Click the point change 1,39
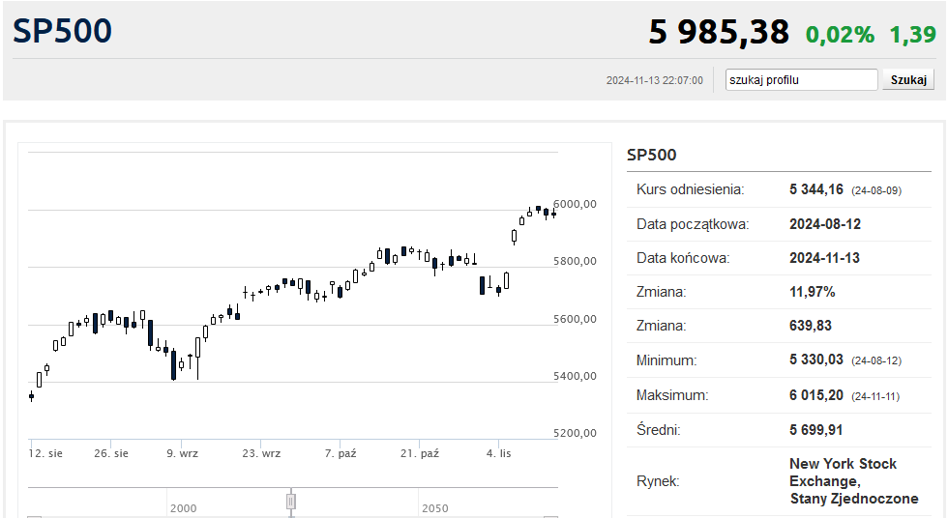948x518 pixels. click(x=912, y=35)
